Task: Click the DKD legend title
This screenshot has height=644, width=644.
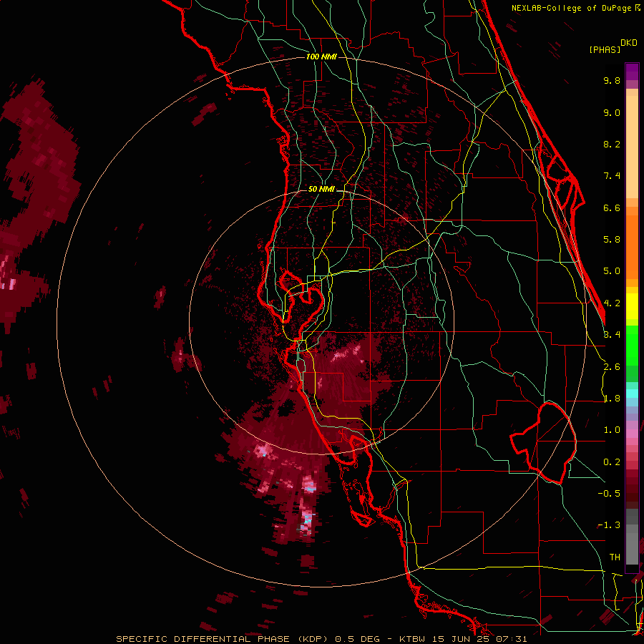Action: (x=629, y=43)
